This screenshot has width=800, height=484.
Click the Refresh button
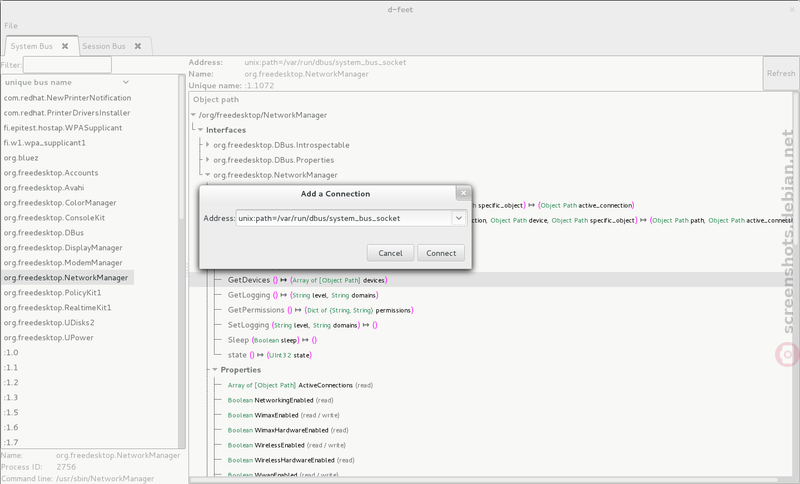[781, 73]
